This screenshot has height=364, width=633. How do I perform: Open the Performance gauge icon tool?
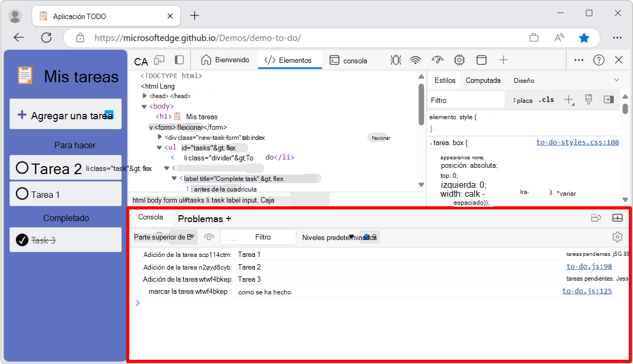(x=437, y=60)
